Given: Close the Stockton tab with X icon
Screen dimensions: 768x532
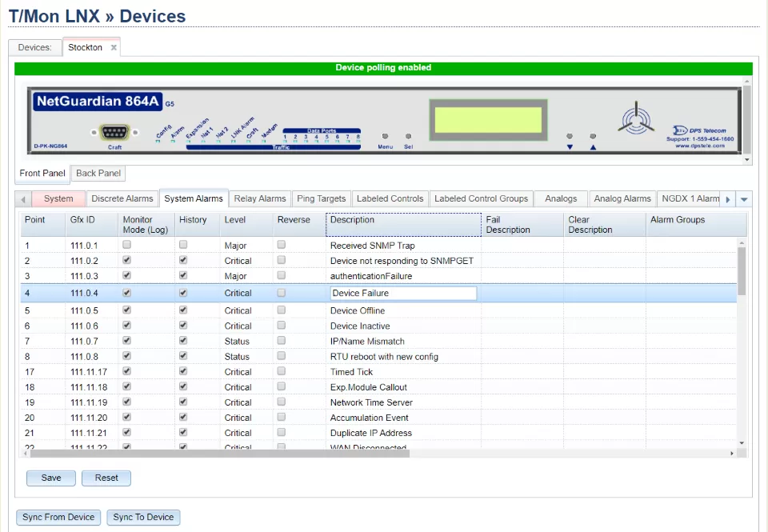Looking at the screenshot, I should [114, 48].
